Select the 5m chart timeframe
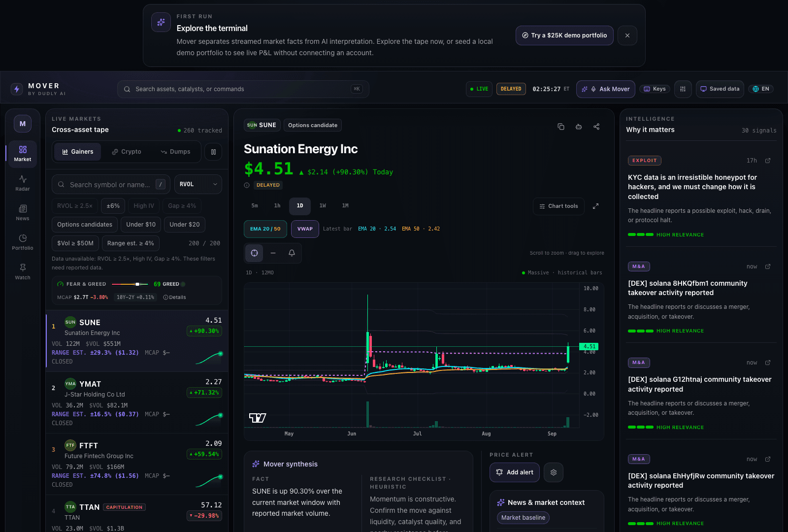 pyautogui.click(x=255, y=206)
